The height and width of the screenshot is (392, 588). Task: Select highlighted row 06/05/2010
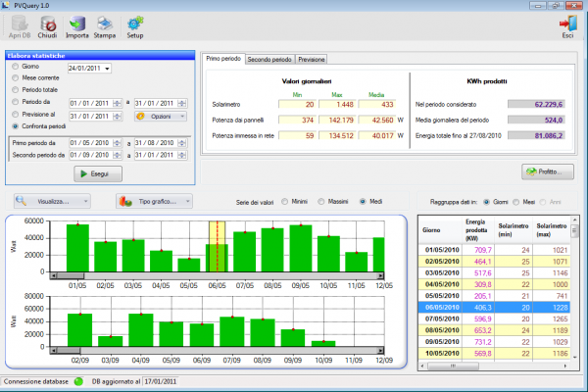click(x=494, y=307)
